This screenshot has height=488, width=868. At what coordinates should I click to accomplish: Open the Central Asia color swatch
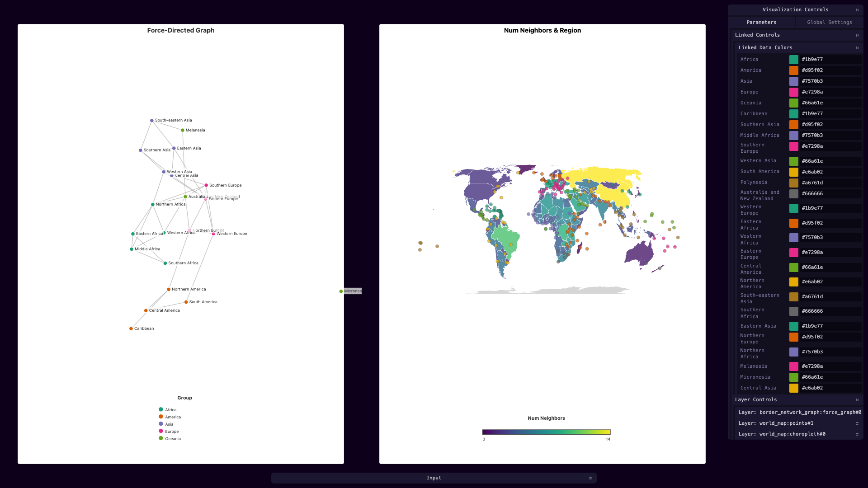[794, 388]
